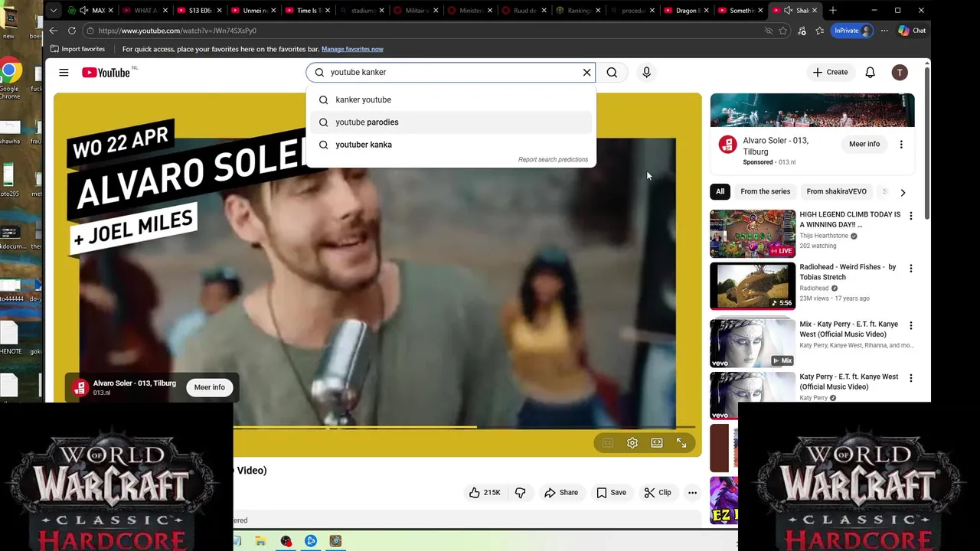Open the YouTube hamburger guide menu

64,72
